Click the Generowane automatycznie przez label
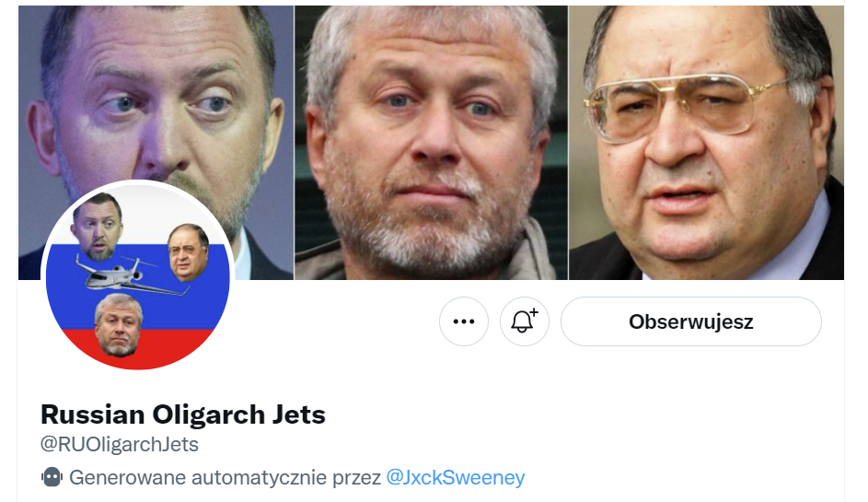Screen dimensions: 868x502 point(225,477)
